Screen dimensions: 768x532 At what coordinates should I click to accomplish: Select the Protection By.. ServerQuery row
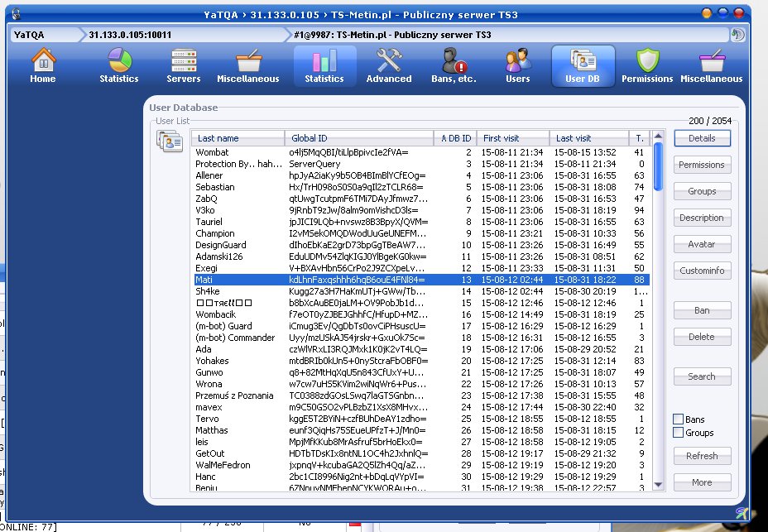[x=422, y=164]
